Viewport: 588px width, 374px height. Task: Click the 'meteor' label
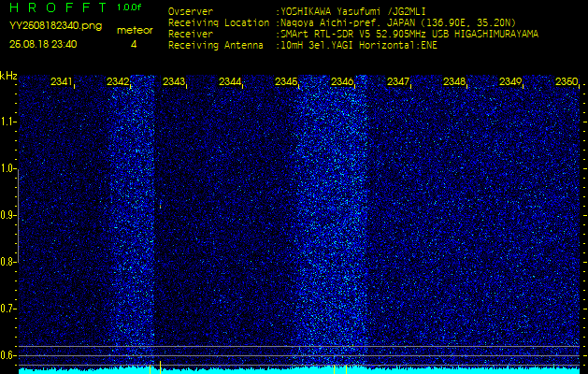point(135,31)
